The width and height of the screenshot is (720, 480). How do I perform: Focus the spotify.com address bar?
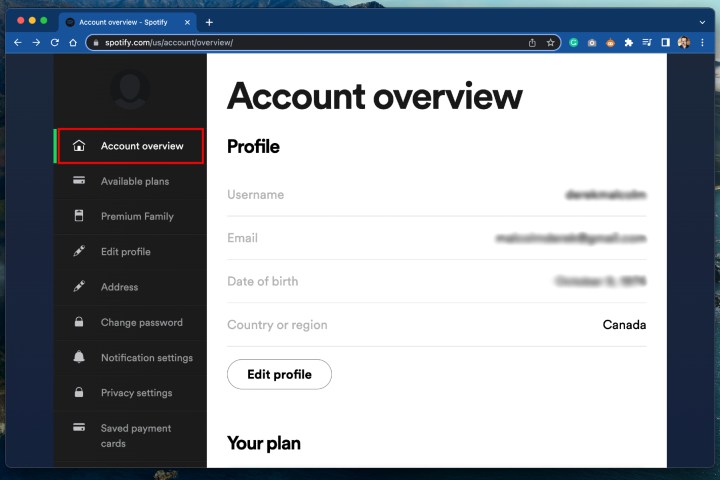pos(300,43)
